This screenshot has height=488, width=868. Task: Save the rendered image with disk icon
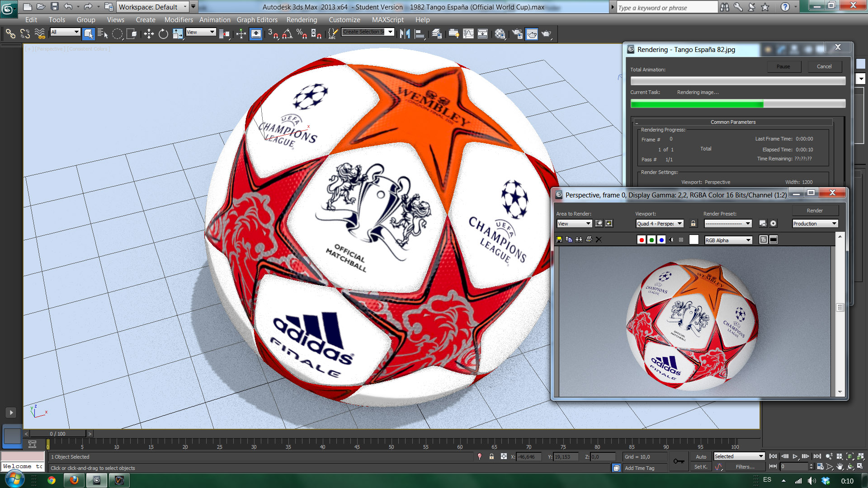pos(559,240)
